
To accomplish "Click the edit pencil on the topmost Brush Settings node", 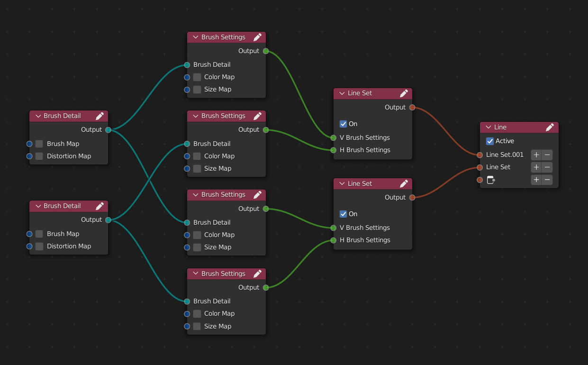I will point(257,37).
